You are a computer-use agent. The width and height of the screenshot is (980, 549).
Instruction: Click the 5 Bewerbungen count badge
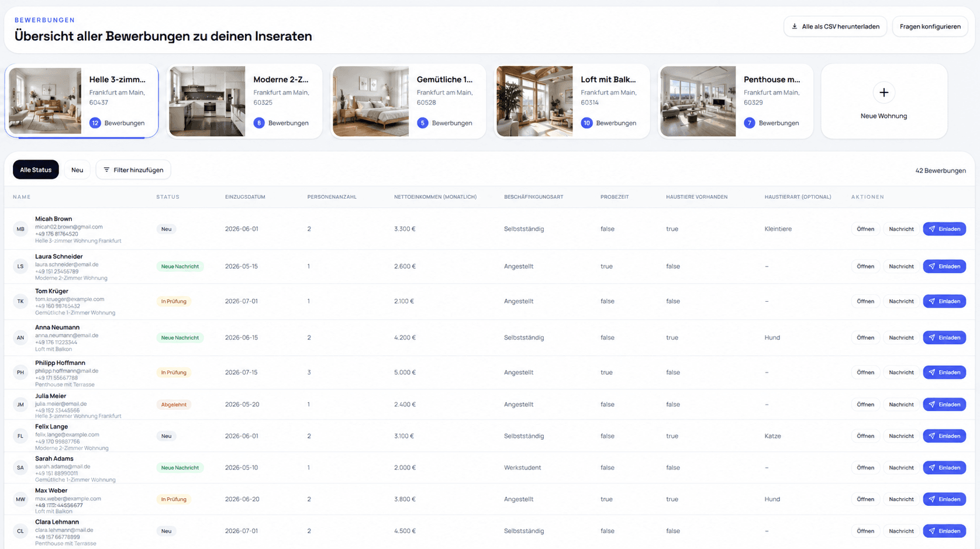click(x=423, y=123)
